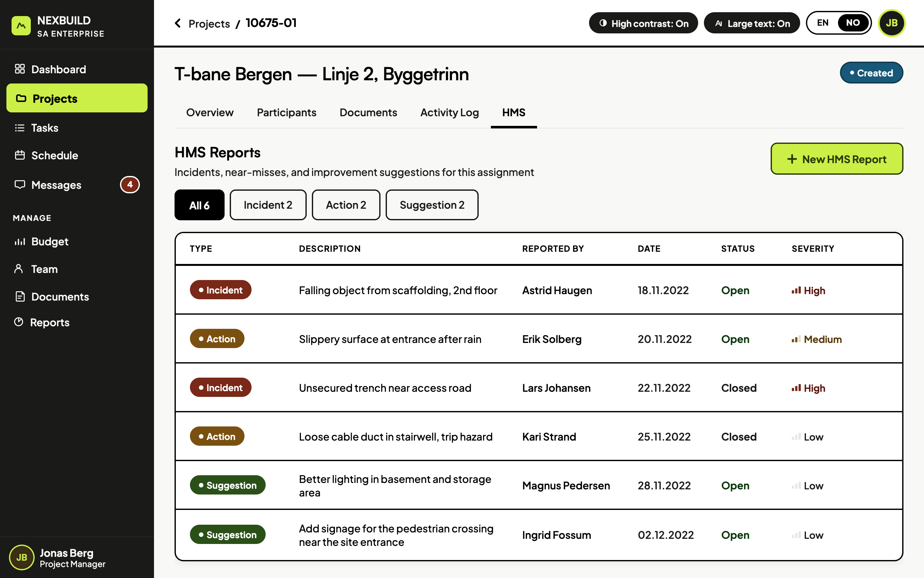Click the date 18.11.2022

click(x=663, y=291)
